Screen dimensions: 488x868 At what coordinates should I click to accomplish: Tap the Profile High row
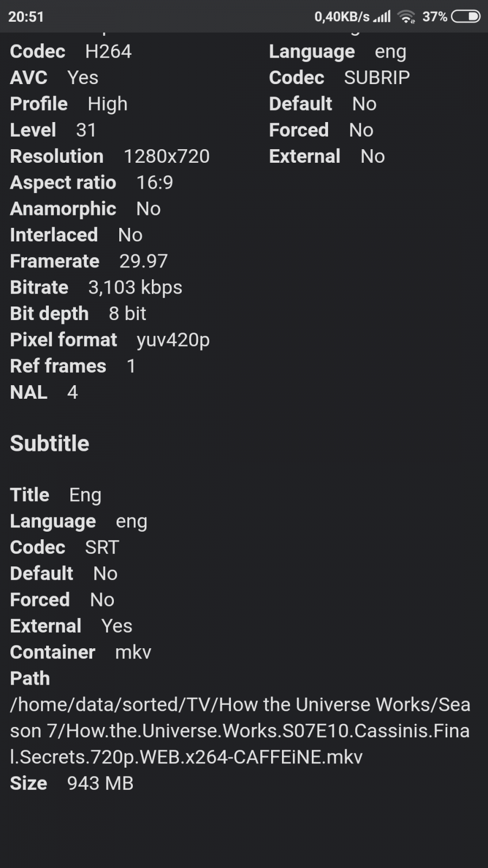coord(69,104)
